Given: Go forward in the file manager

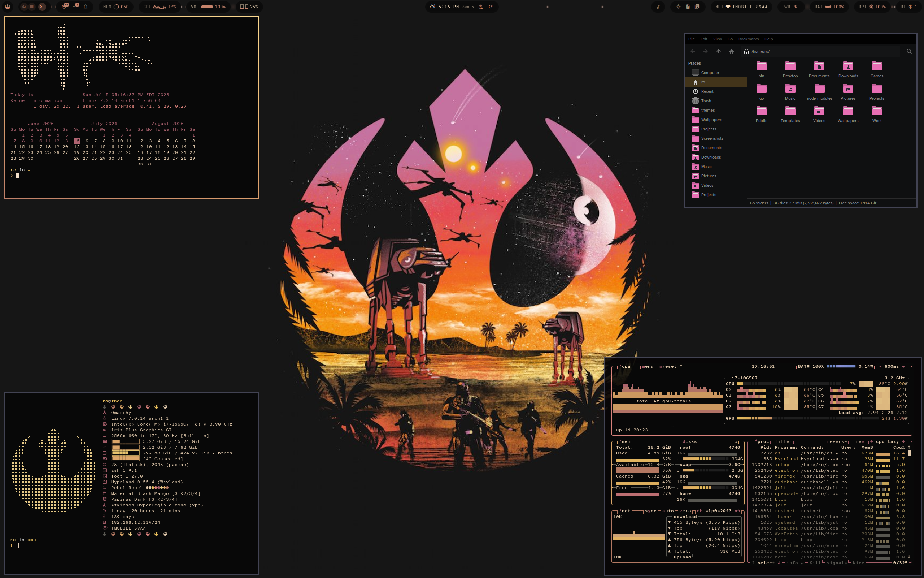Looking at the screenshot, I should (x=706, y=52).
